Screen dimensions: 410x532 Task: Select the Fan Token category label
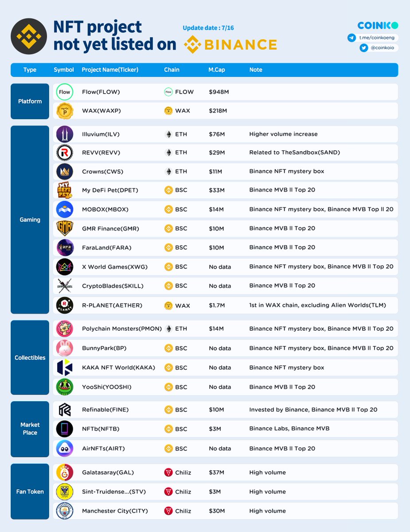29,491
